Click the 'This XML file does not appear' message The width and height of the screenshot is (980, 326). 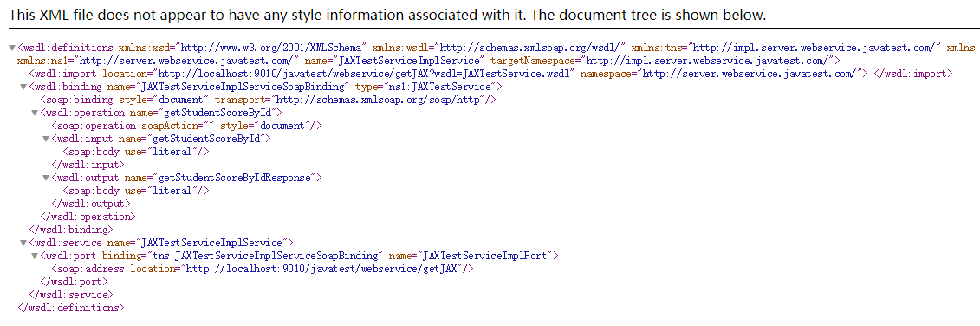click(387, 15)
